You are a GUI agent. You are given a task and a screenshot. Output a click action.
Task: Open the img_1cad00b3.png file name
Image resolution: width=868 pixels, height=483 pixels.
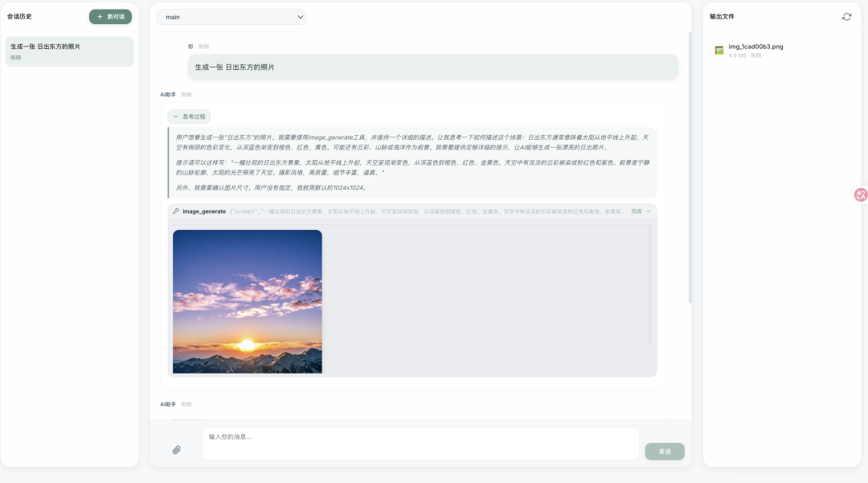click(x=755, y=47)
